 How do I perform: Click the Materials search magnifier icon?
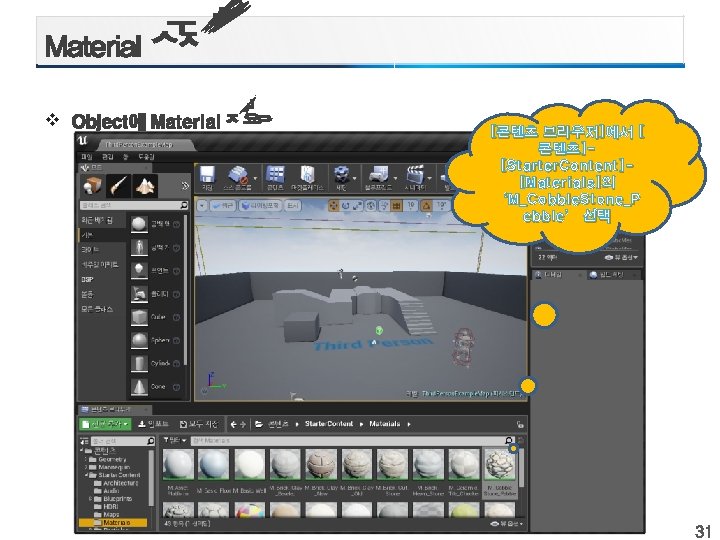[x=509, y=441]
